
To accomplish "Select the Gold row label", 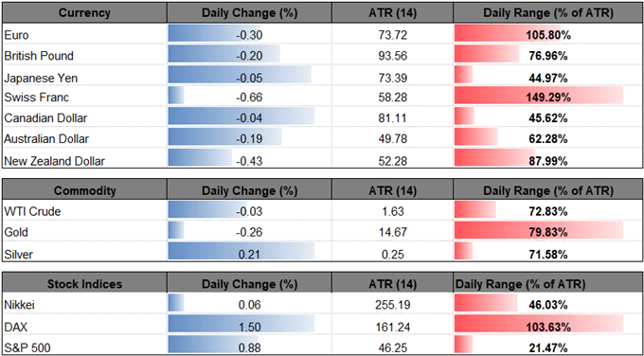I will click(15, 233).
